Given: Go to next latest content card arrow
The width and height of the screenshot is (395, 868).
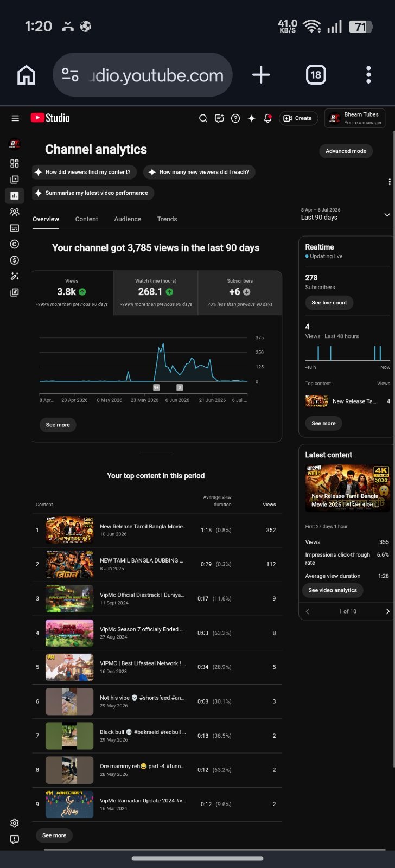Looking at the screenshot, I should [387, 611].
